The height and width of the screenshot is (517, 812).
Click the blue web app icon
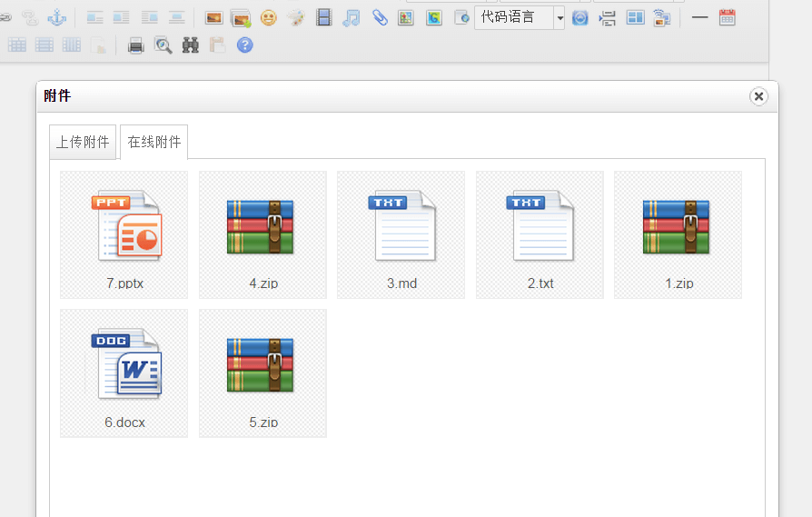(580, 18)
